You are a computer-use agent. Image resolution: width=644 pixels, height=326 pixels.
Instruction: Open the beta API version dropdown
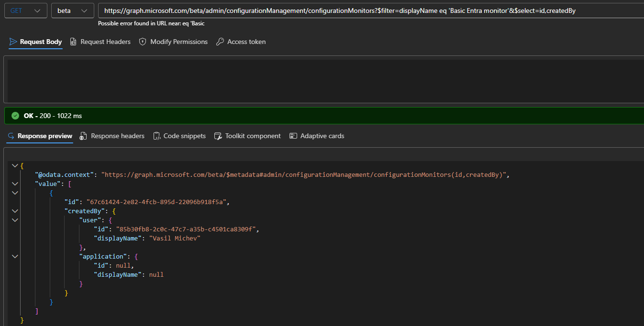(72, 10)
